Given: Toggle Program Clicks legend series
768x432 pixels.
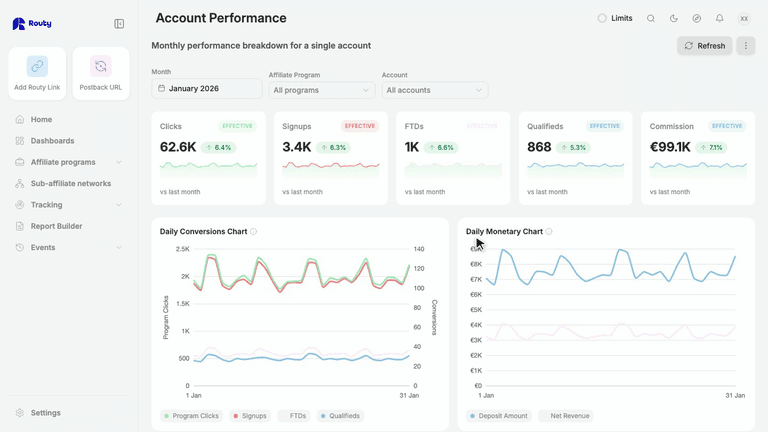Looking at the screenshot, I should click(x=191, y=416).
